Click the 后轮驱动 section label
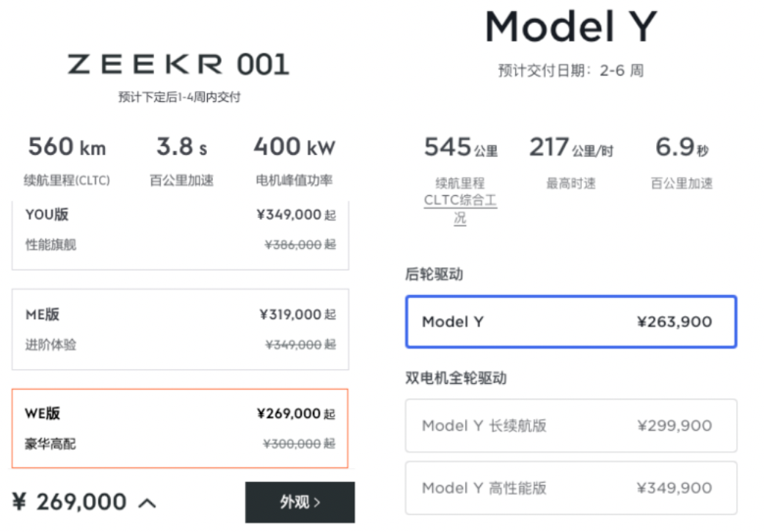 click(434, 274)
